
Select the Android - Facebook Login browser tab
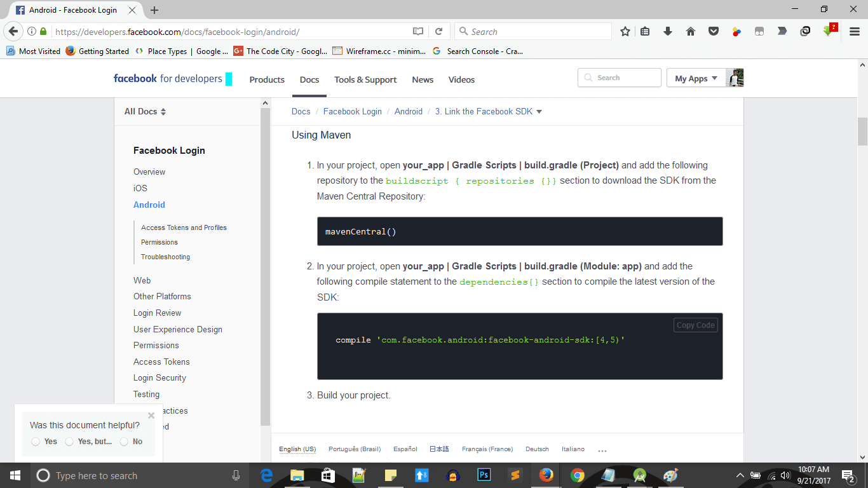click(74, 10)
